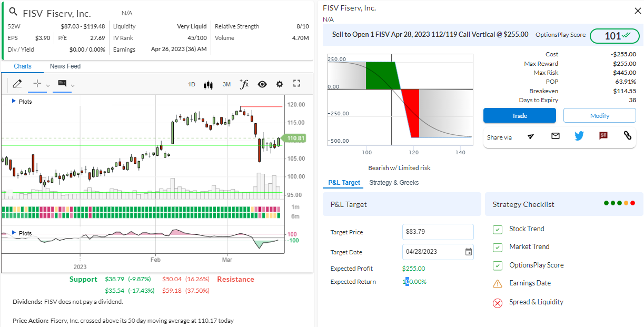Share the trade on Twitter

[x=579, y=136]
